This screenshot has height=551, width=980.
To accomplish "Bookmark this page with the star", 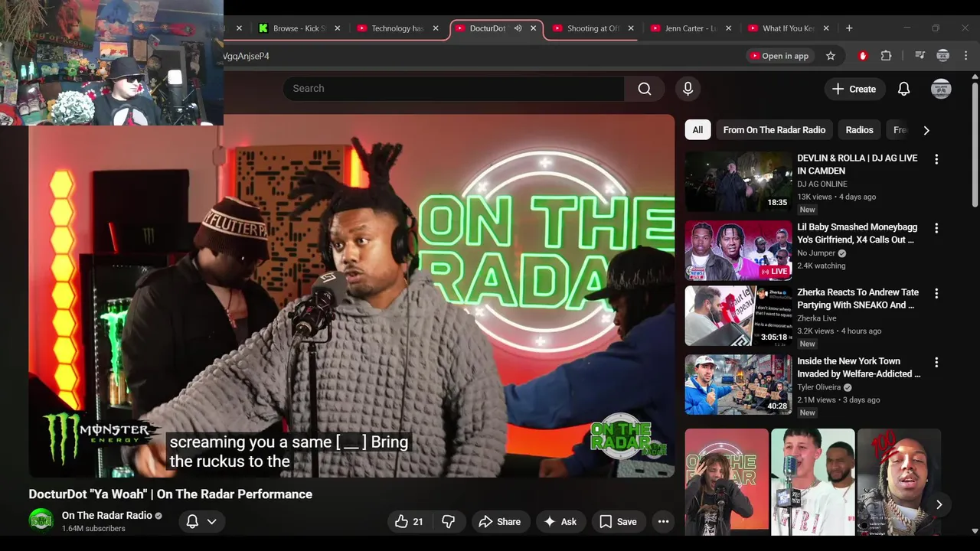I will (831, 56).
